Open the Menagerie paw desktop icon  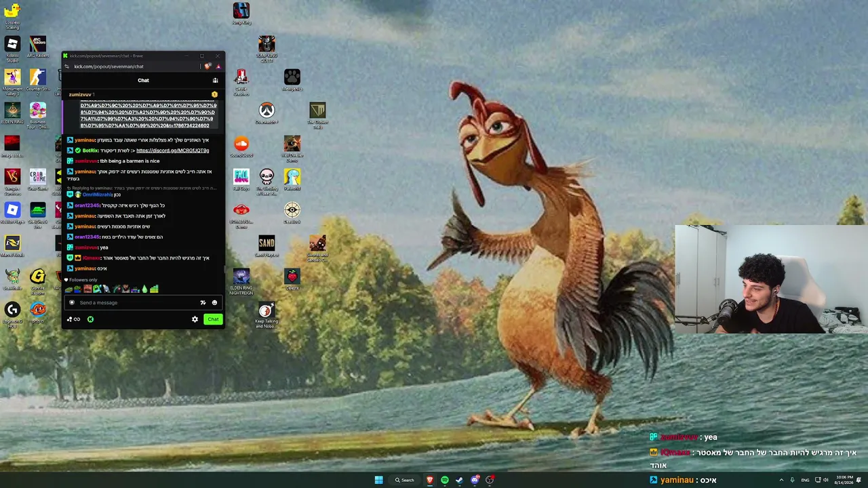tap(292, 80)
